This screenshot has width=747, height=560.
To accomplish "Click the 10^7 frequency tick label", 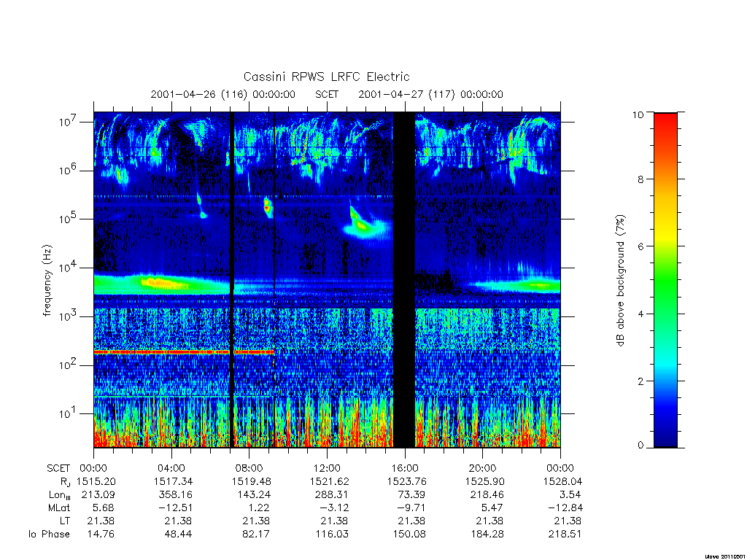I will [69, 121].
